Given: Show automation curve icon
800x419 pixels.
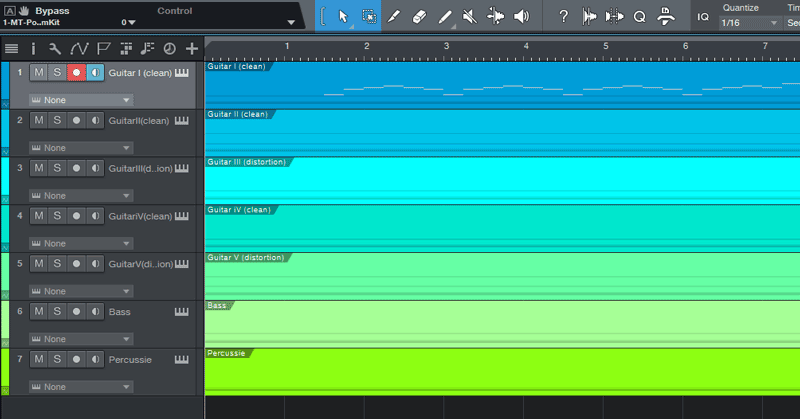Looking at the screenshot, I should [x=79, y=48].
